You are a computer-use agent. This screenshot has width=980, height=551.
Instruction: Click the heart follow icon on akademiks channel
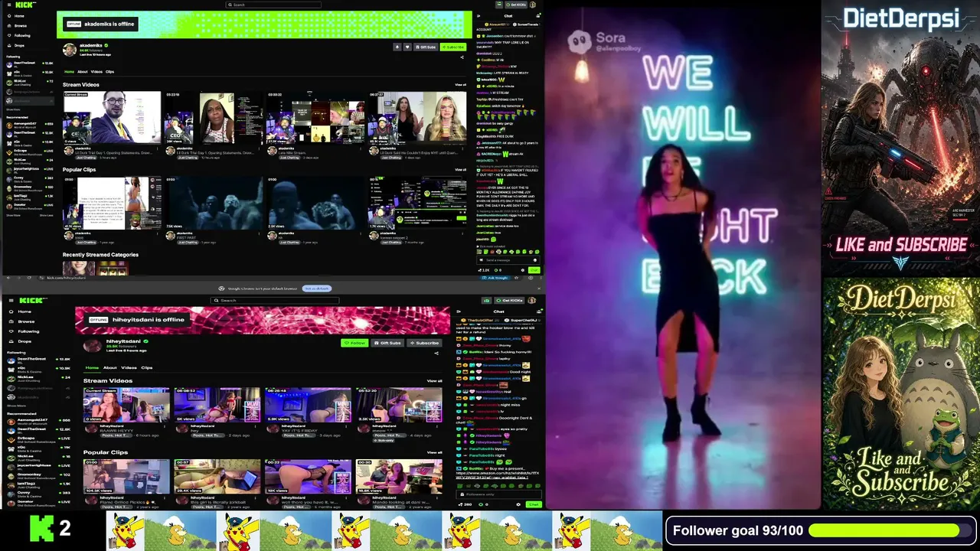click(406, 47)
